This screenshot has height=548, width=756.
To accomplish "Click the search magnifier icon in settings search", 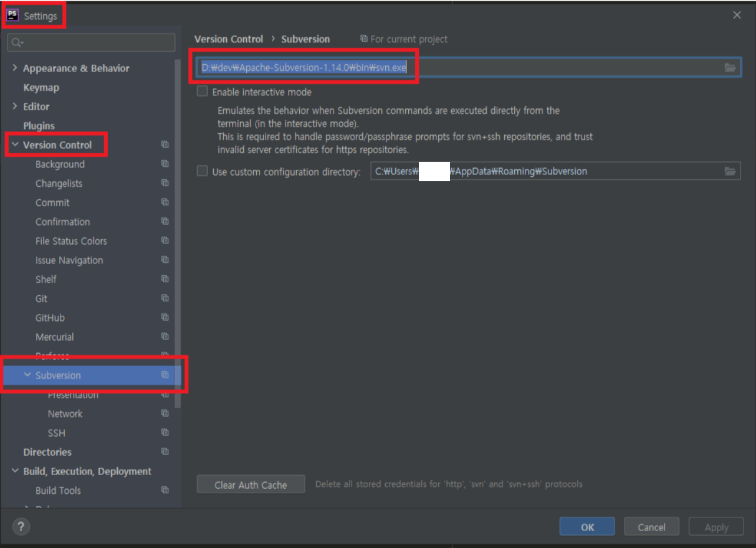I will (x=17, y=42).
